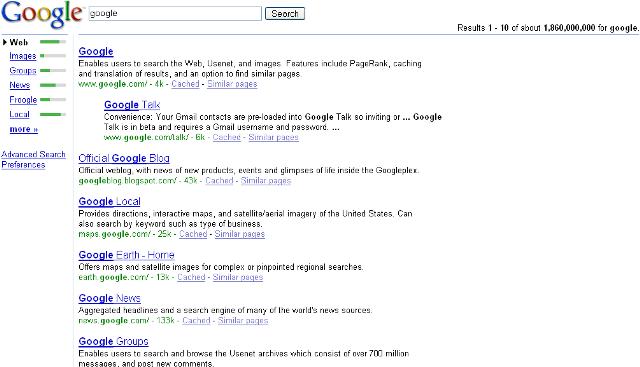Open the 'Google Earth - Home' result
The height and width of the screenshot is (367, 640).
pyautogui.click(x=127, y=255)
